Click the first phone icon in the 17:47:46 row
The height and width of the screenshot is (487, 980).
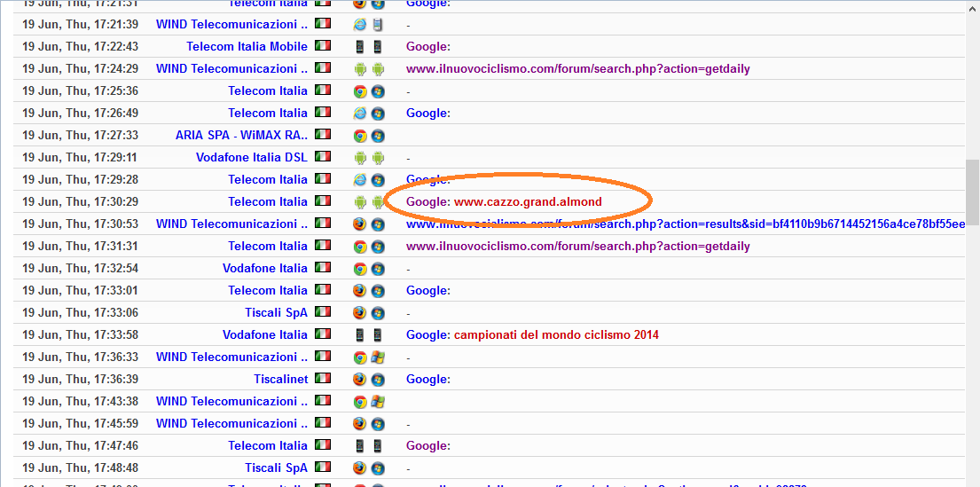click(359, 446)
